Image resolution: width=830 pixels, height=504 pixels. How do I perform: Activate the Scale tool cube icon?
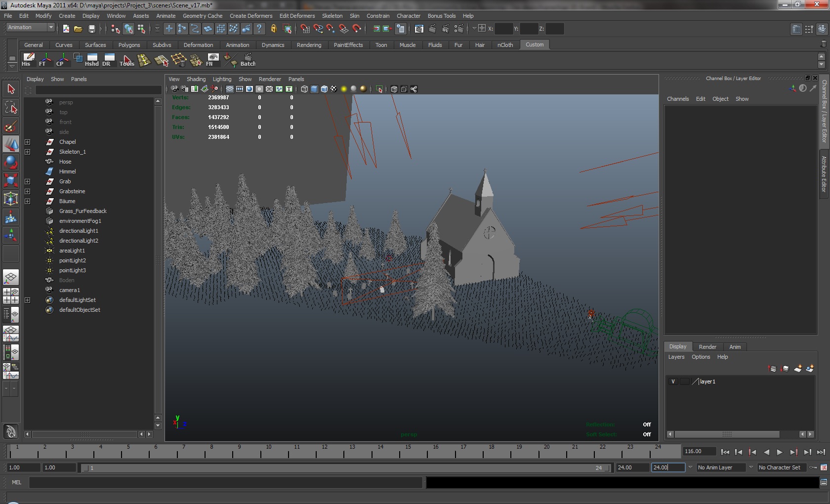(x=11, y=180)
